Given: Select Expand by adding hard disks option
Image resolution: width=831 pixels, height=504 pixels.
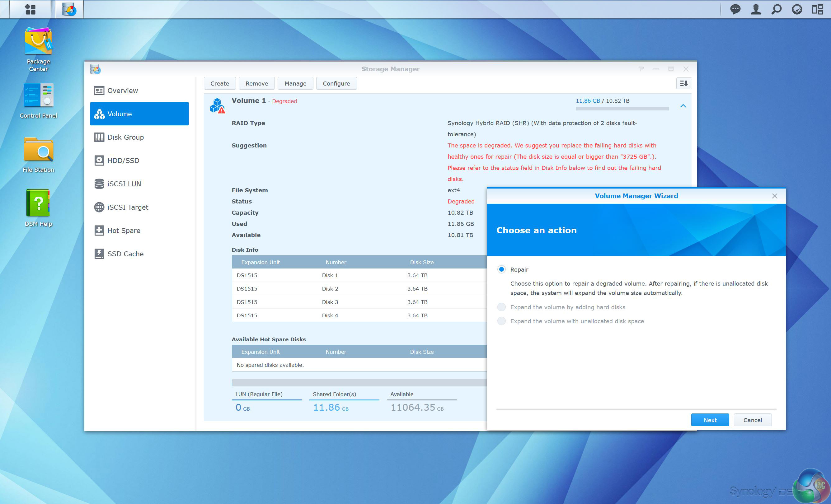Looking at the screenshot, I should pyautogui.click(x=501, y=307).
